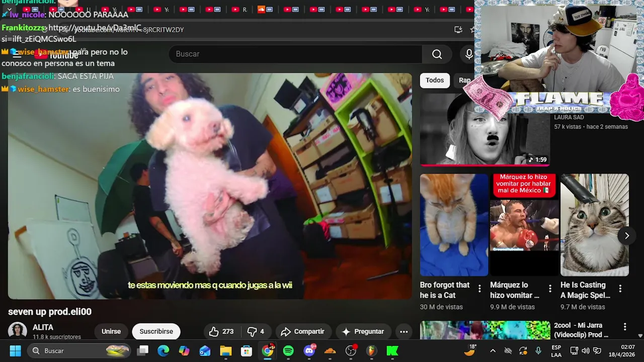Image resolution: width=644 pixels, height=362 pixels.
Task: Click the Preguntar button
Action: [x=363, y=331]
